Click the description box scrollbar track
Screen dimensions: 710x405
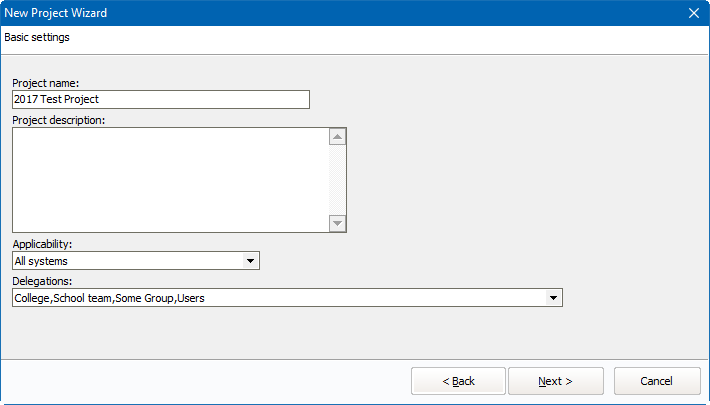337,180
